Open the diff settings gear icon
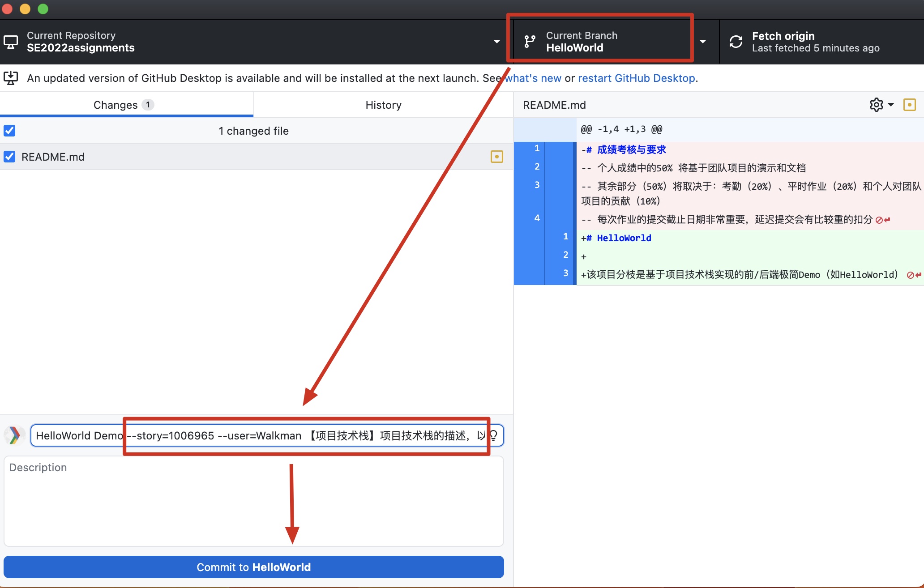 point(876,105)
